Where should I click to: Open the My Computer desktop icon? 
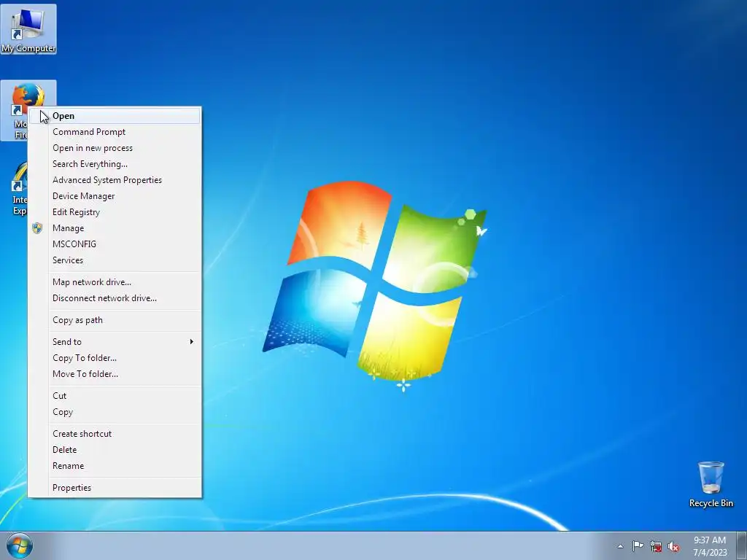point(28,29)
